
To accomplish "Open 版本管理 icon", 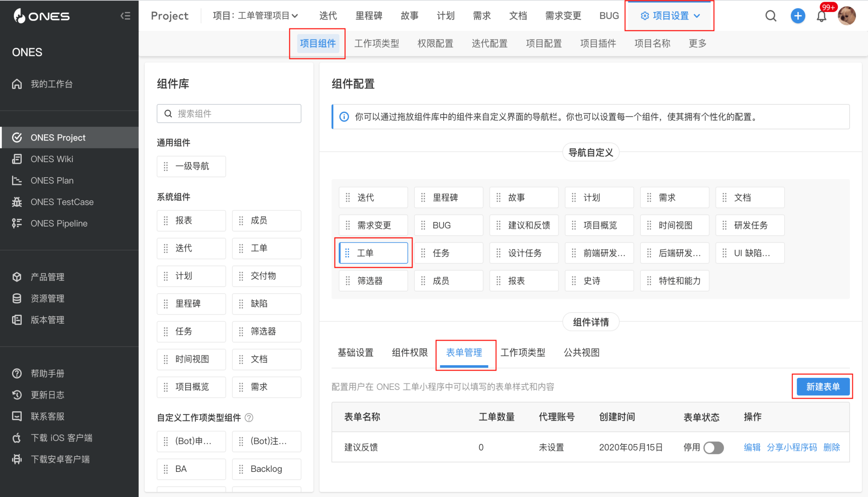I will click(17, 320).
